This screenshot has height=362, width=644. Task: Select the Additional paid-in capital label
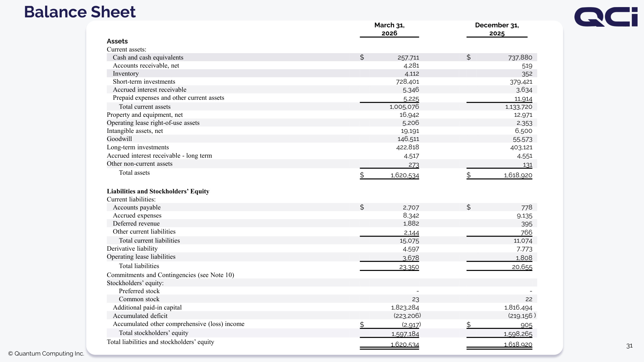click(x=147, y=307)
